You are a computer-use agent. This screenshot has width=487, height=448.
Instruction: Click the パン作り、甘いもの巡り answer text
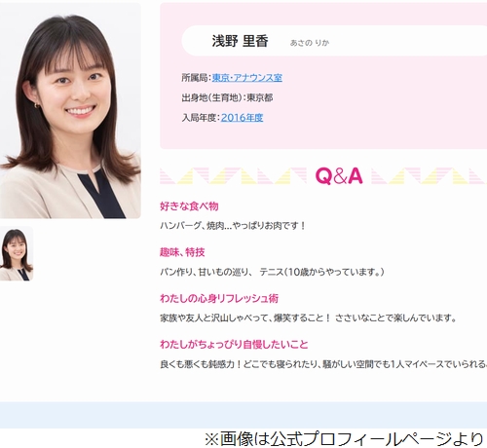(272, 272)
